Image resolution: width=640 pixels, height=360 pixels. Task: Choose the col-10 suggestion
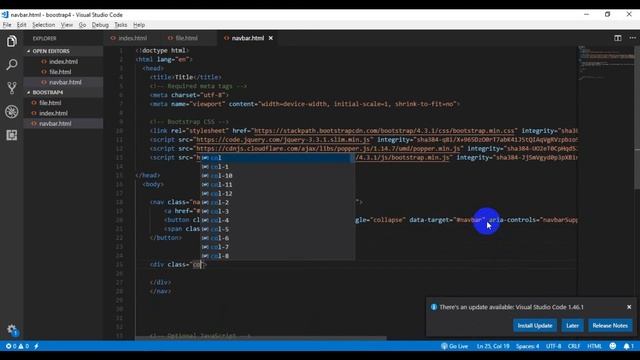coord(277,176)
